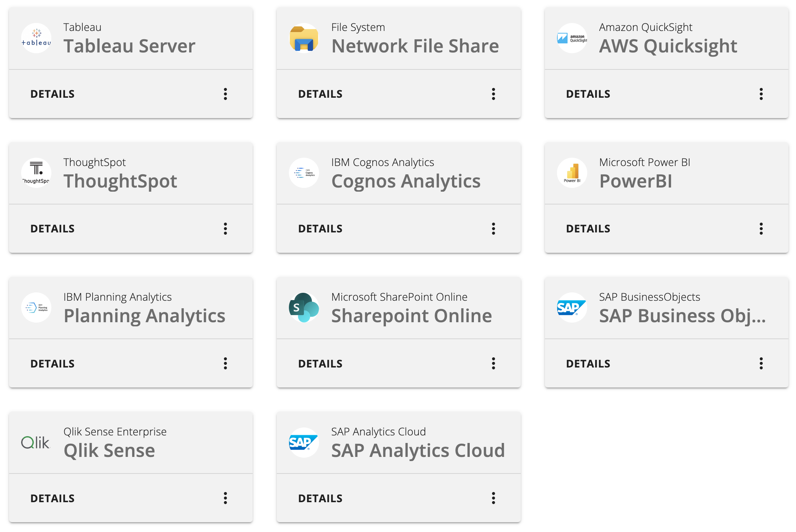Open the Cognos Analytics card's three-dot menu

[x=494, y=229]
